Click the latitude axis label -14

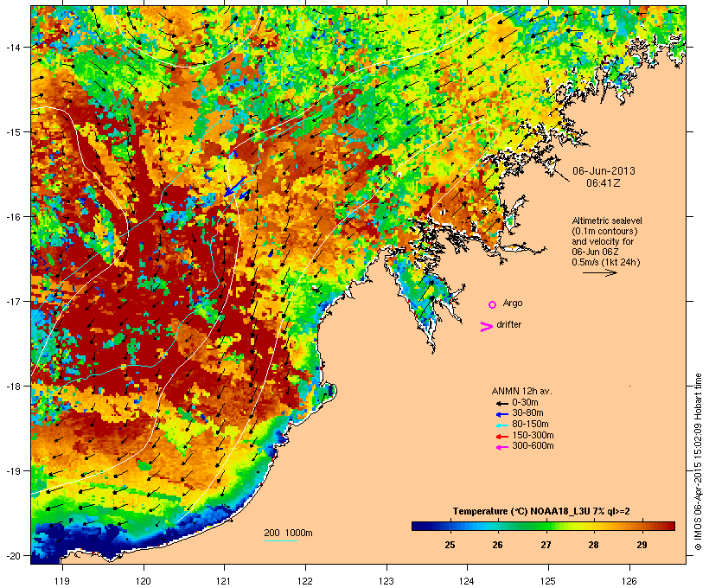(13, 47)
